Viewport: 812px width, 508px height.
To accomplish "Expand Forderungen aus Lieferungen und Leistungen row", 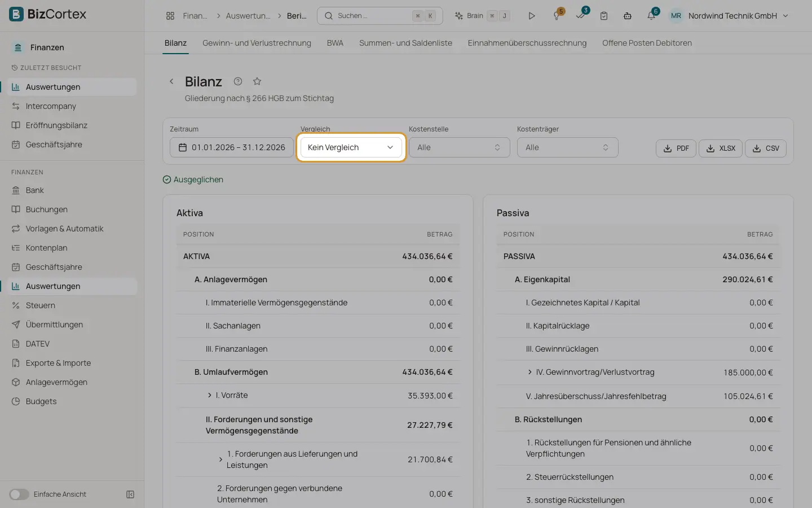I will 220,459.
